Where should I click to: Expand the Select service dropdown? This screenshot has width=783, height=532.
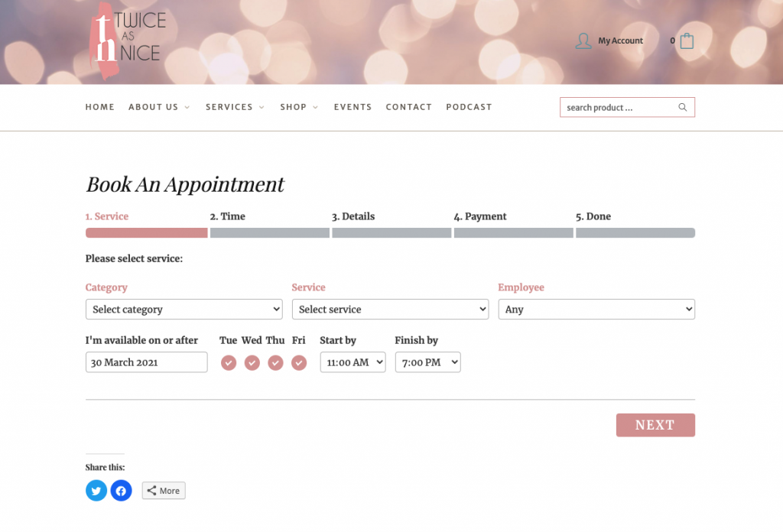[x=390, y=310]
